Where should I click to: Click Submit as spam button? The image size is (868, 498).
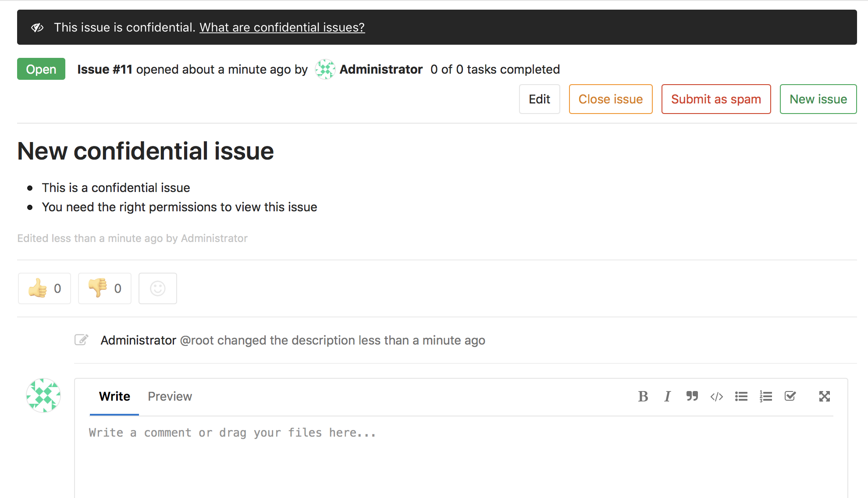click(716, 99)
